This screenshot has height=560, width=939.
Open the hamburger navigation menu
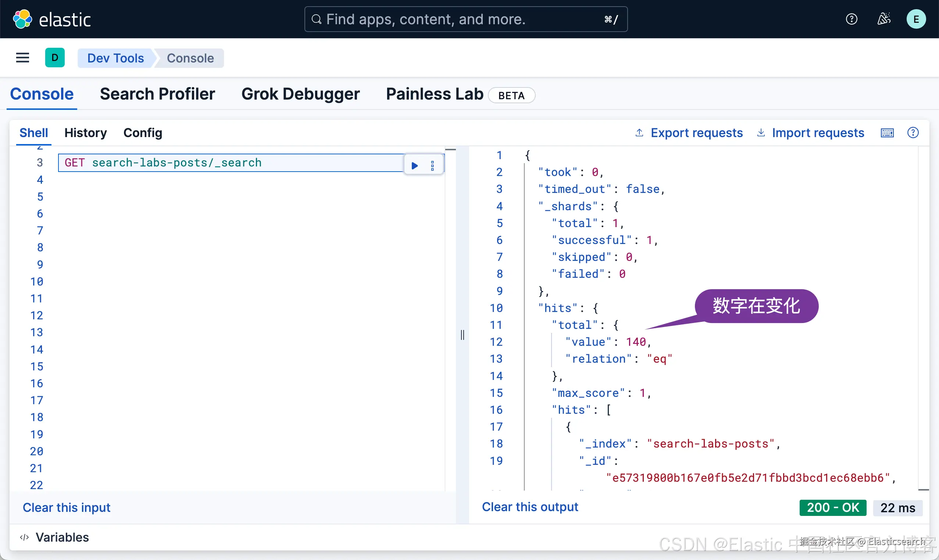coord(23,58)
